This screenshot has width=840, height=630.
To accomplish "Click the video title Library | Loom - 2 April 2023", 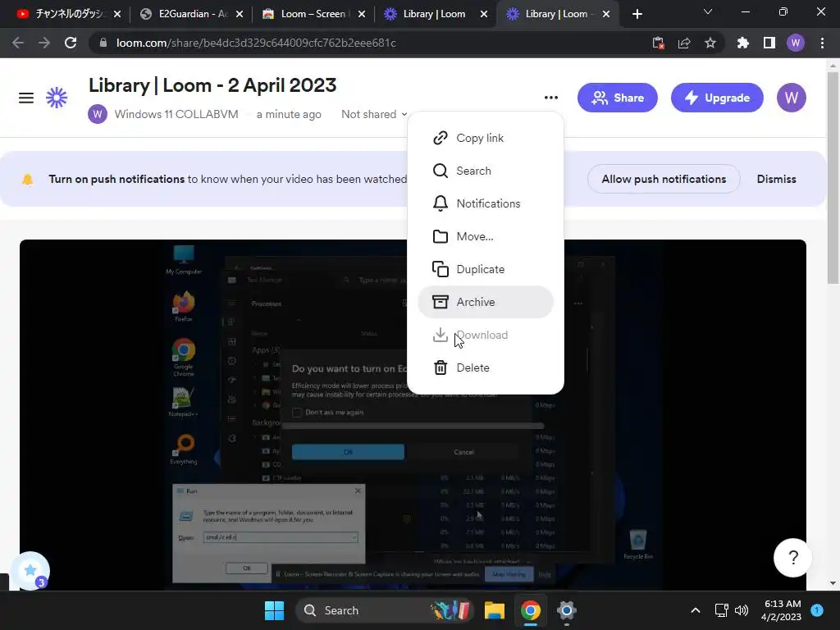I will click(212, 85).
